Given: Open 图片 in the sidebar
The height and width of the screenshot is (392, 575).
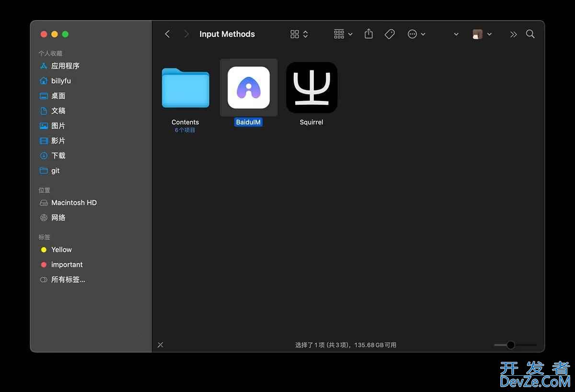Looking at the screenshot, I should [52, 125].
